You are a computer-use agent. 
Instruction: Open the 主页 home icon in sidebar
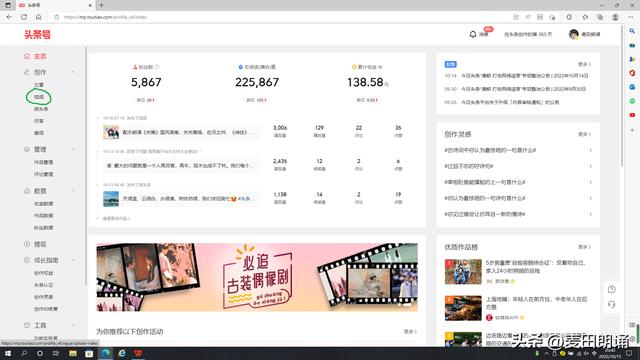point(27,56)
